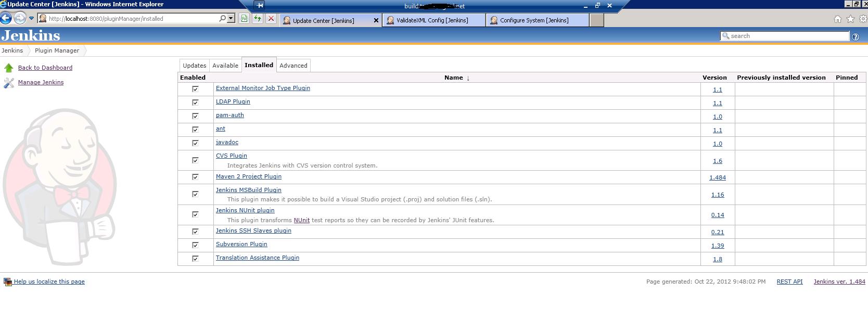
Task: Open the NUnit link in plugin description
Action: coord(302,220)
